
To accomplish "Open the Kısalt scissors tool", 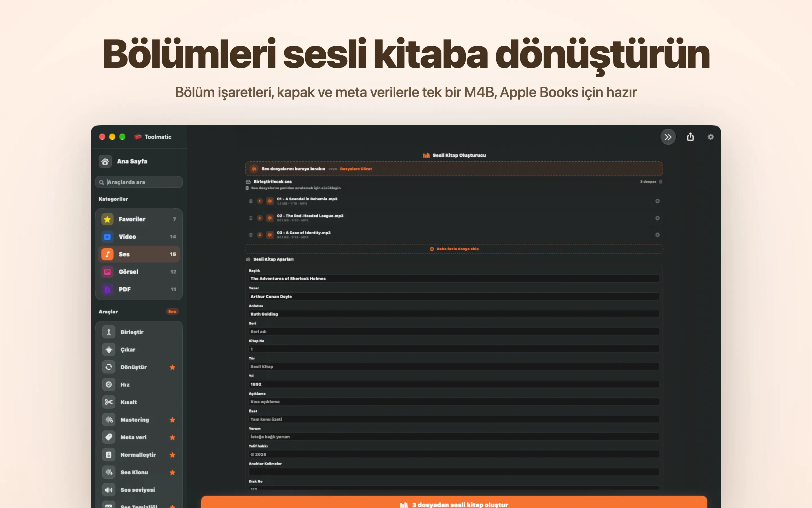I will coord(139,402).
